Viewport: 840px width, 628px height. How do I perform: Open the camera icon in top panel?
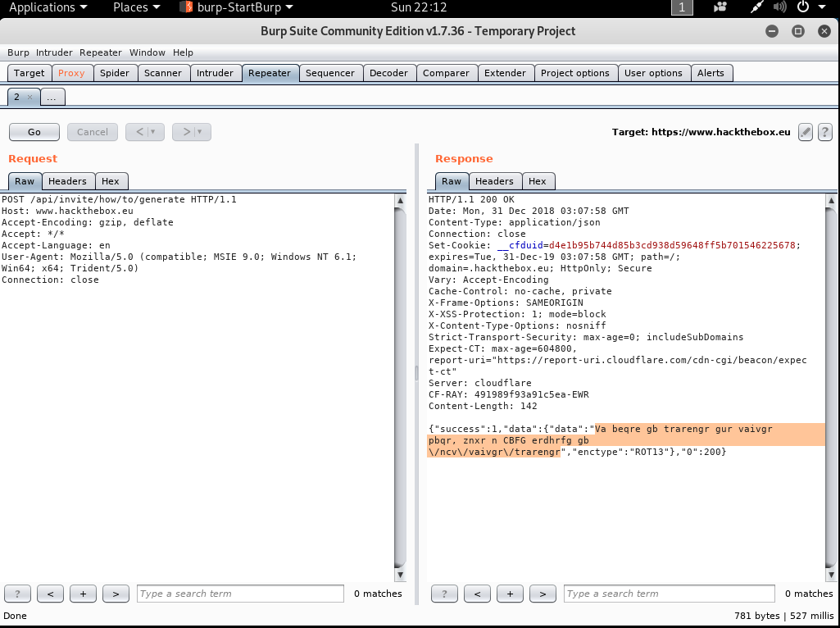720,7
